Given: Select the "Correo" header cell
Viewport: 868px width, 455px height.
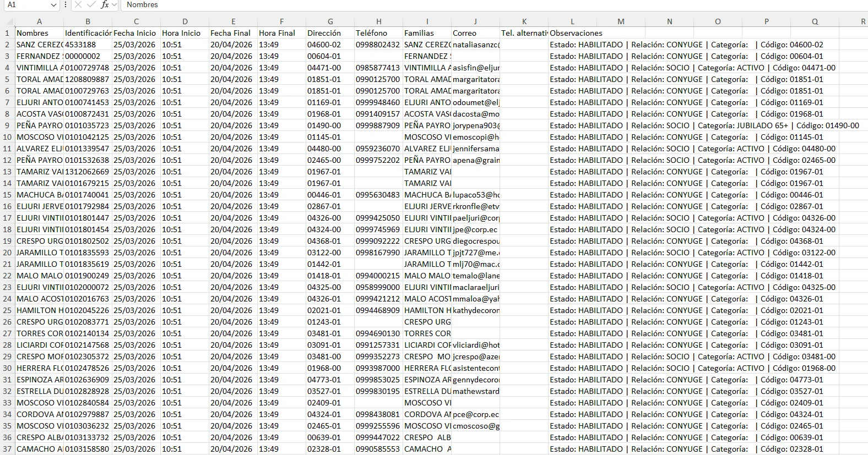Looking at the screenshot, I should click(475, 33).
